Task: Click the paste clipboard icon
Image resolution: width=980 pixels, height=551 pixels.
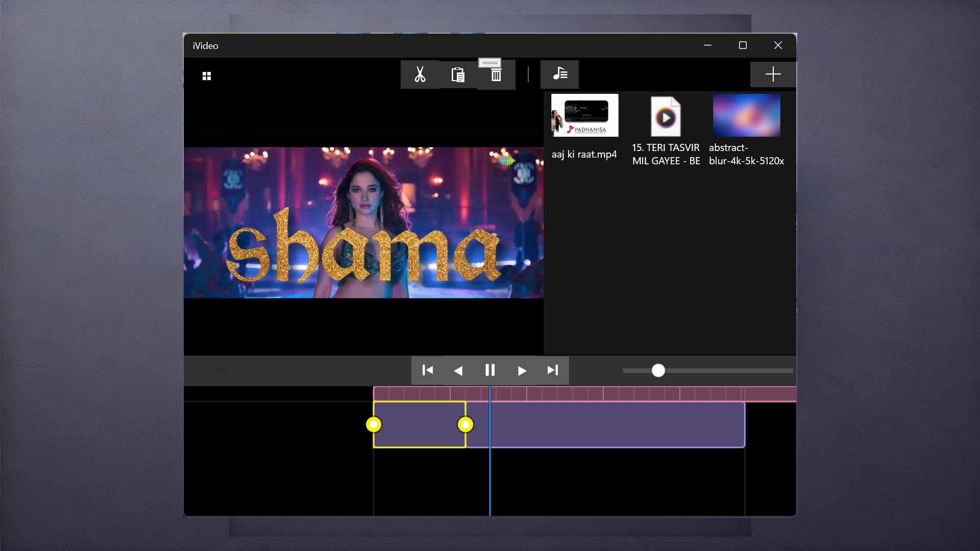Action: (x=458, y=74)
